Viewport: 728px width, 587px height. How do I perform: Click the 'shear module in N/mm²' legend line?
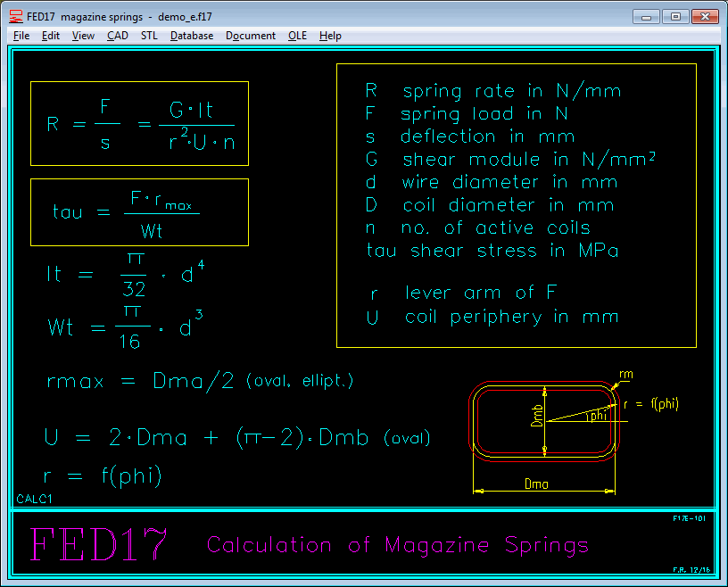pyautogui.click(x=509, y=160)
